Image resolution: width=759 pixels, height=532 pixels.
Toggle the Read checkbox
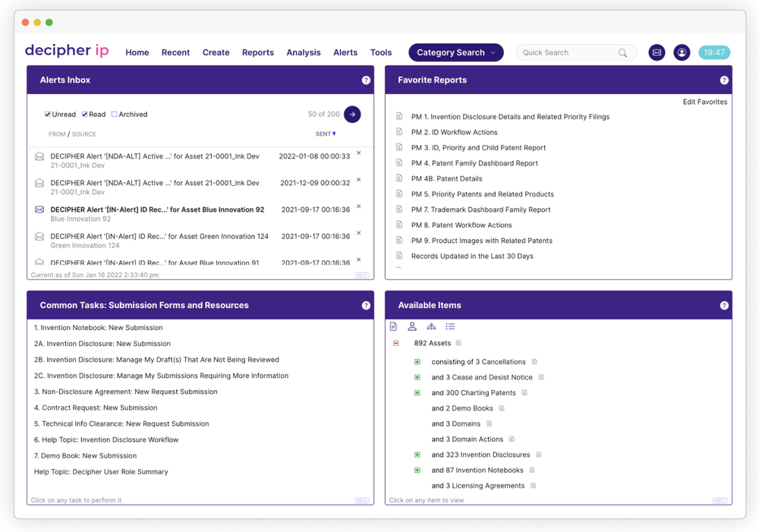pos(85,115)
